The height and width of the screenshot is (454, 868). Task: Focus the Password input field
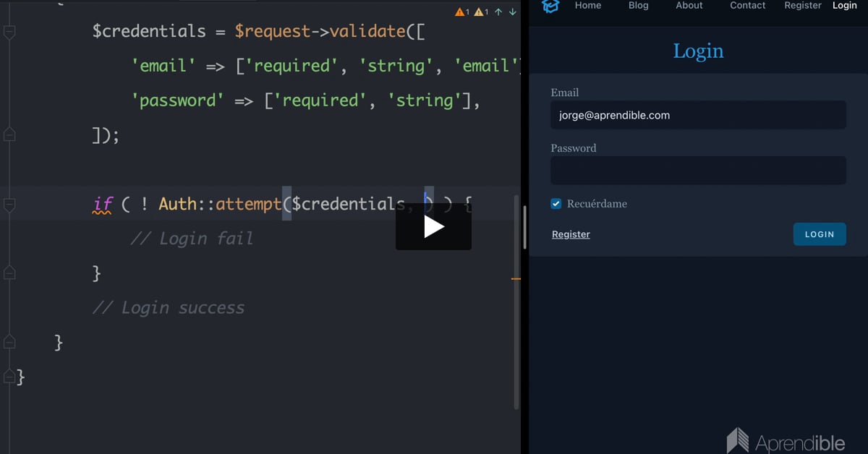[698, 171]
